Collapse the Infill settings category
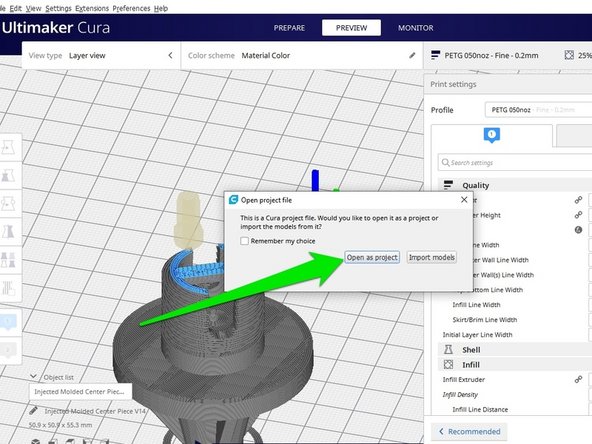This screenshot has width=592, height=444. coord(515,365)
